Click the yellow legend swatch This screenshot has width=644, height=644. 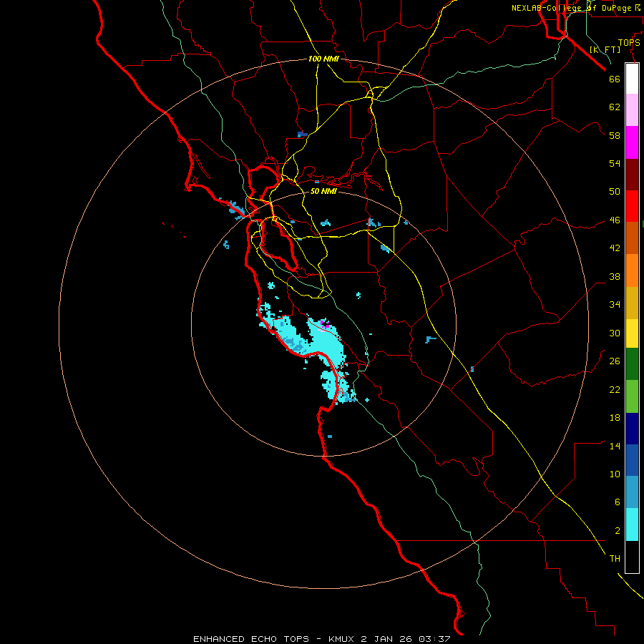point(632,333)
